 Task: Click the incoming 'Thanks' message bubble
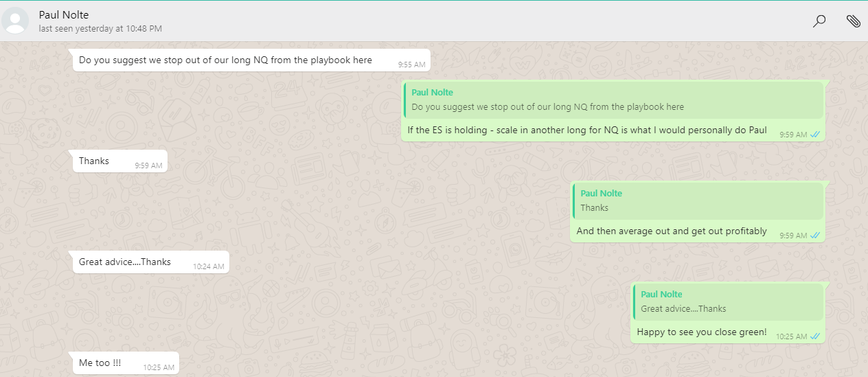click(x=94, y=161)
